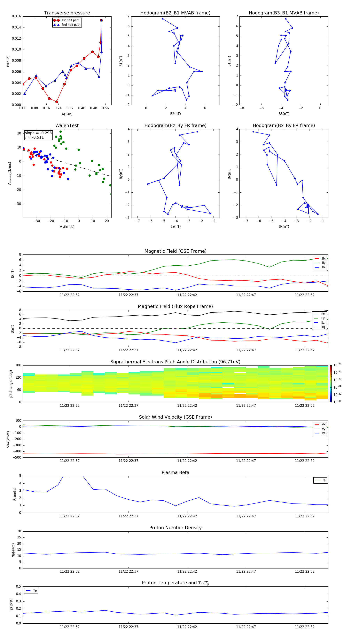
Task: Click the 'VA(km/s)' x-axis label
Action: 67,227
